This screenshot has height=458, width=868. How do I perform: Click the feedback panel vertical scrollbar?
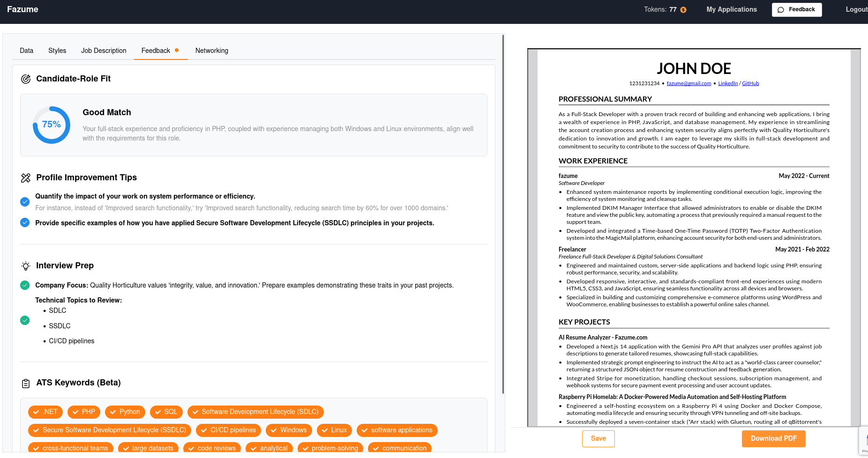point(503,211)
